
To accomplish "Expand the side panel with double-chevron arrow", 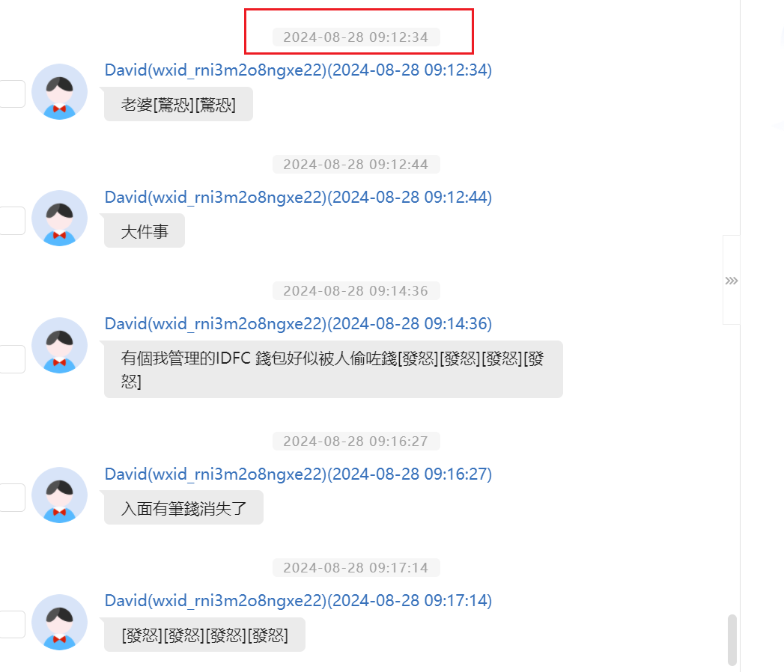I will (x=732, y=281).
